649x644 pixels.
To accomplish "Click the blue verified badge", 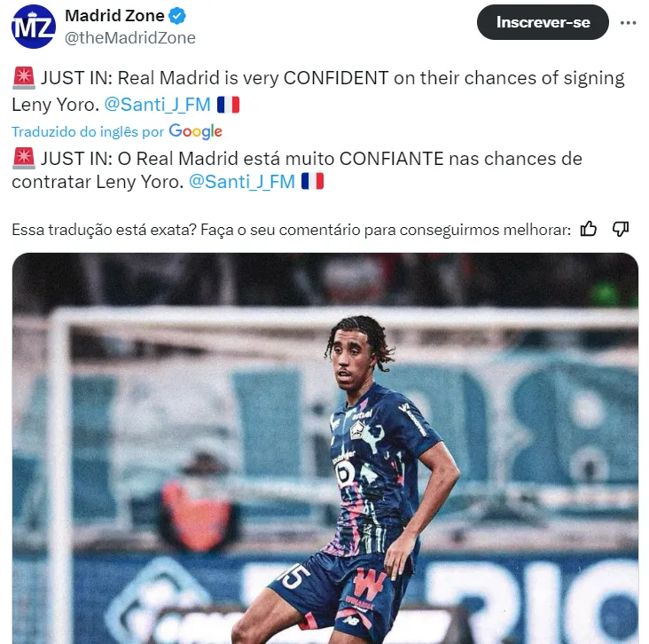I will coord(177,16).
